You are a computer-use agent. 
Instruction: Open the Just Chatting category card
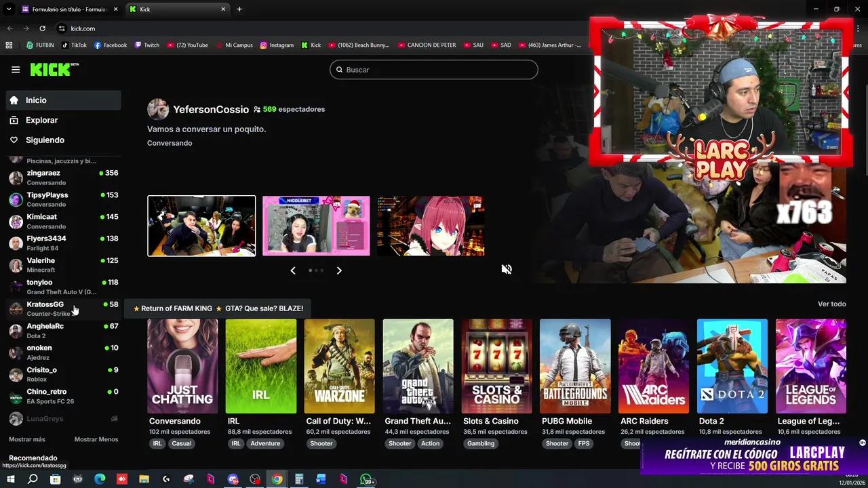[182, 366]
